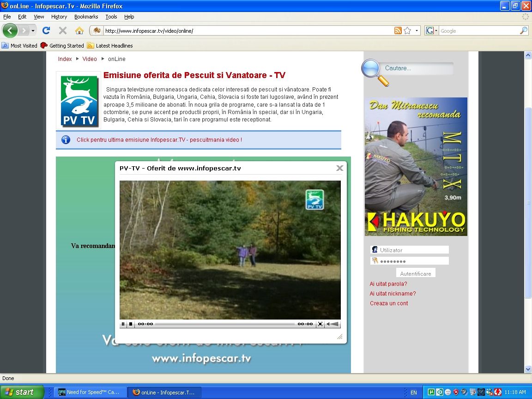Switch the video player to fullscreen
This screenshot has width=532, height=399.
pos(320,324)
